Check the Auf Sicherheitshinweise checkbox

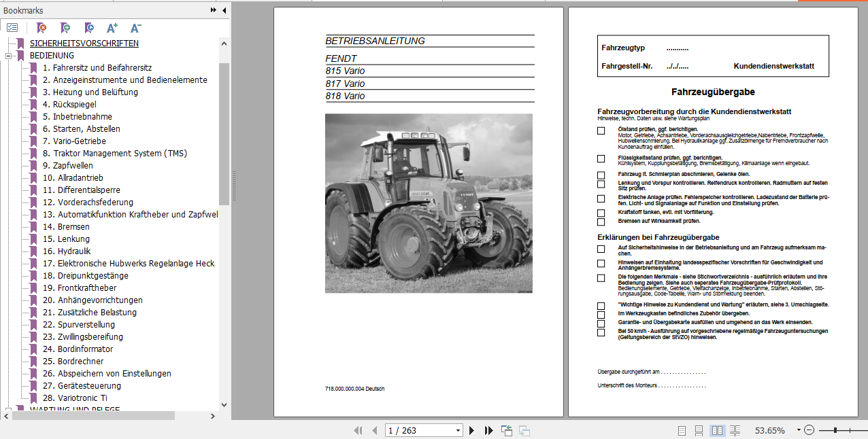pyautogui.click(x=601, y=249)
